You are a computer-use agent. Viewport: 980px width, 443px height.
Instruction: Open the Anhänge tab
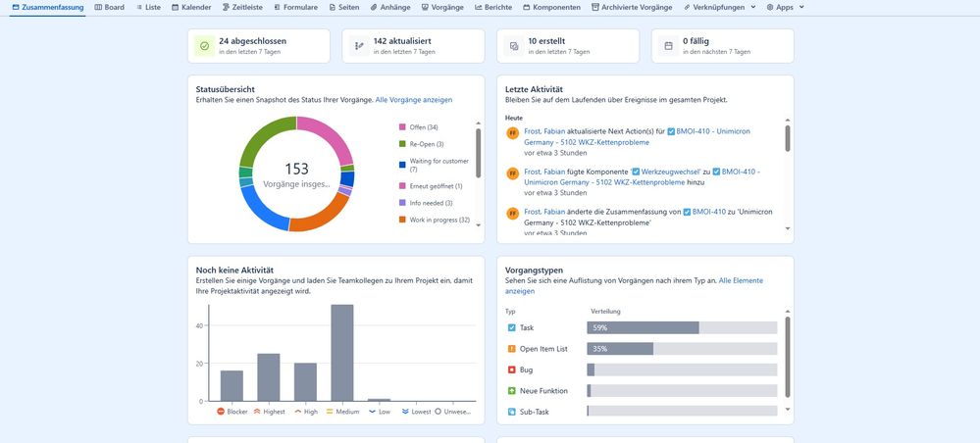[x=390, y=8]
